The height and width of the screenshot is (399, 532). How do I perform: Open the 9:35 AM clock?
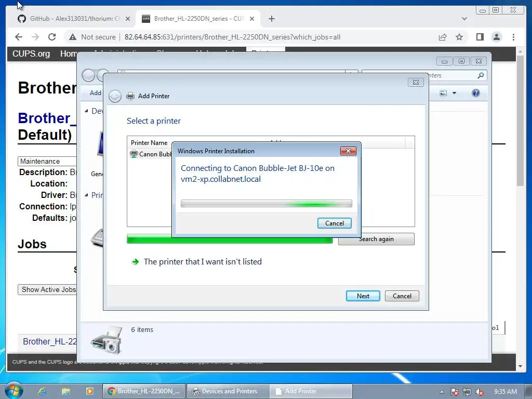click(x=505, y=392)
